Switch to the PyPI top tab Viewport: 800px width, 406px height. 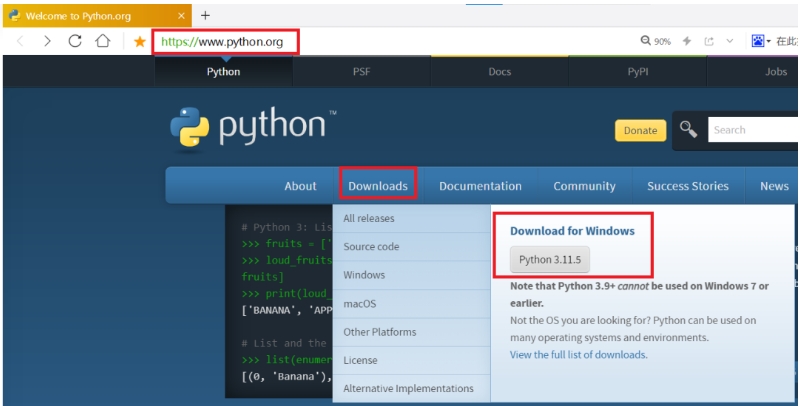637,72
